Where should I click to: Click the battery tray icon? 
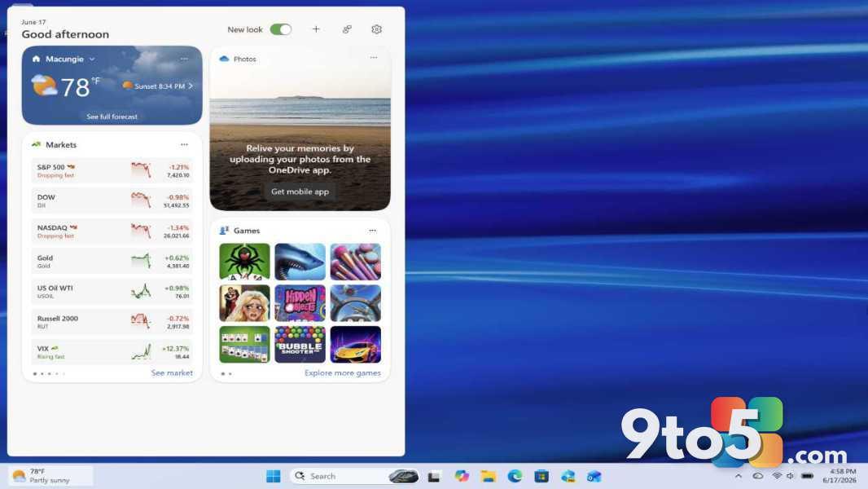(808, 476)
